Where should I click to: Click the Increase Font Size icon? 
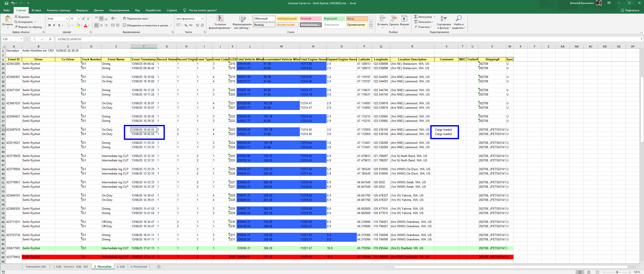tap(84, 18)
